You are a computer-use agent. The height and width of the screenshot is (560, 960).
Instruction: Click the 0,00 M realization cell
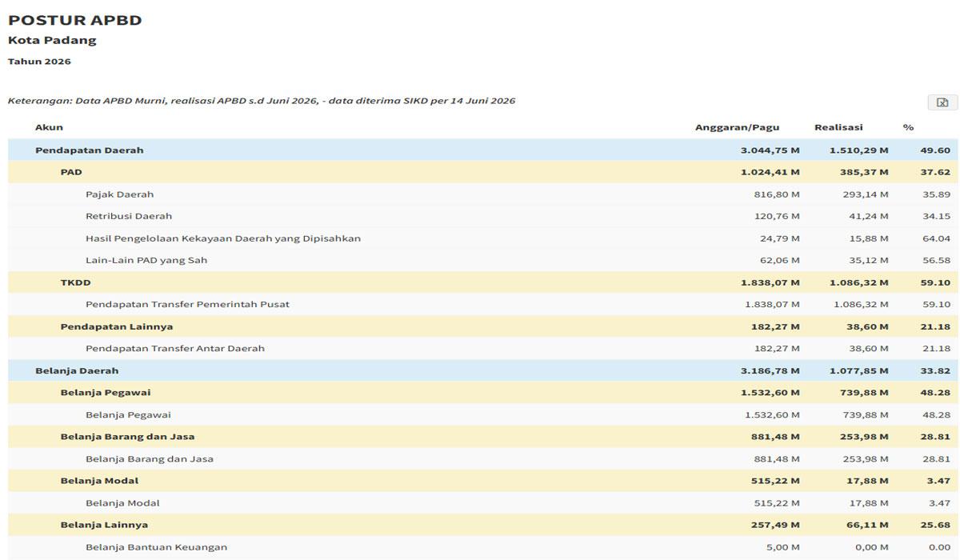(x=872, y=547)
